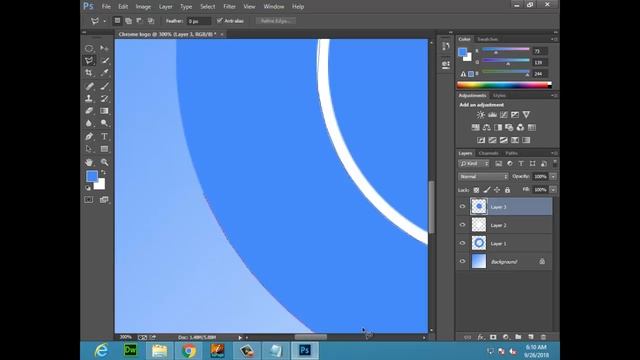Hide Layer 1 visibility eye
This screenshot has width=640, height=360.
click(462, 243)
